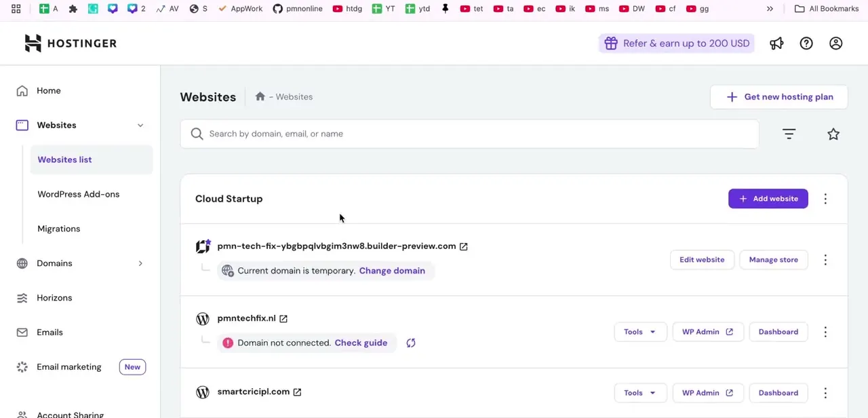Image resolution: width=868 pixels, height=418 pixels.
Task: Open the Refer & earn up to 200 USD banner
Action: pyautogui.click(x=677, y=43)
